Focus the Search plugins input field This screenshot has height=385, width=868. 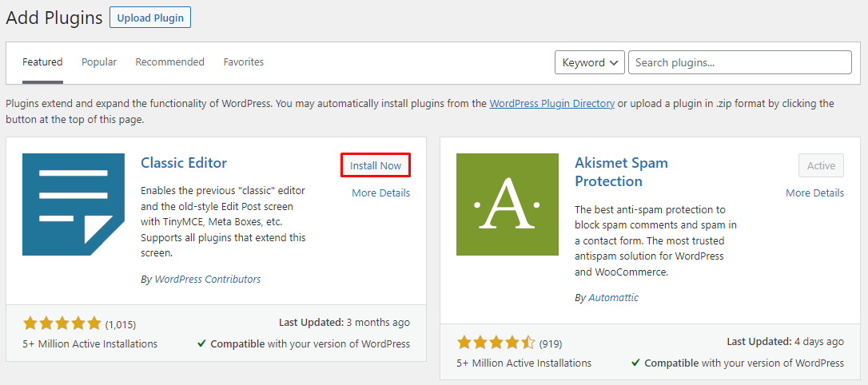pos(740,62)
